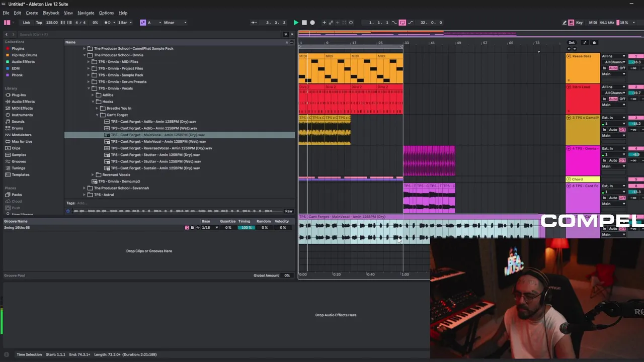Toggle the Raw preview button

click(289, 211)
